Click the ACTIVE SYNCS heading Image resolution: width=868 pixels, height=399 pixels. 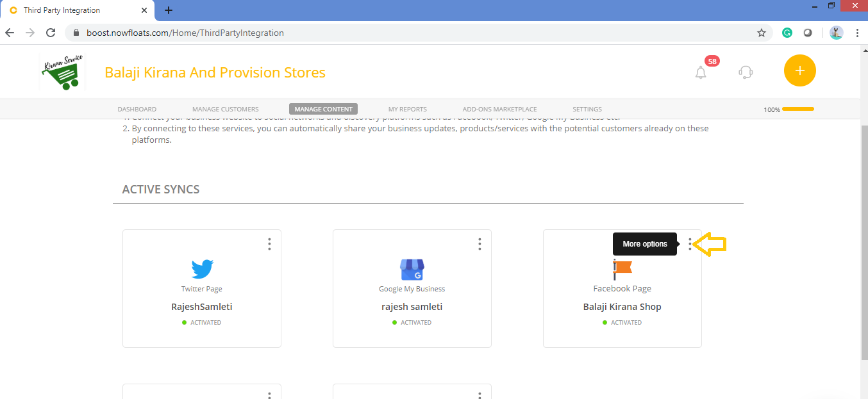161,190
